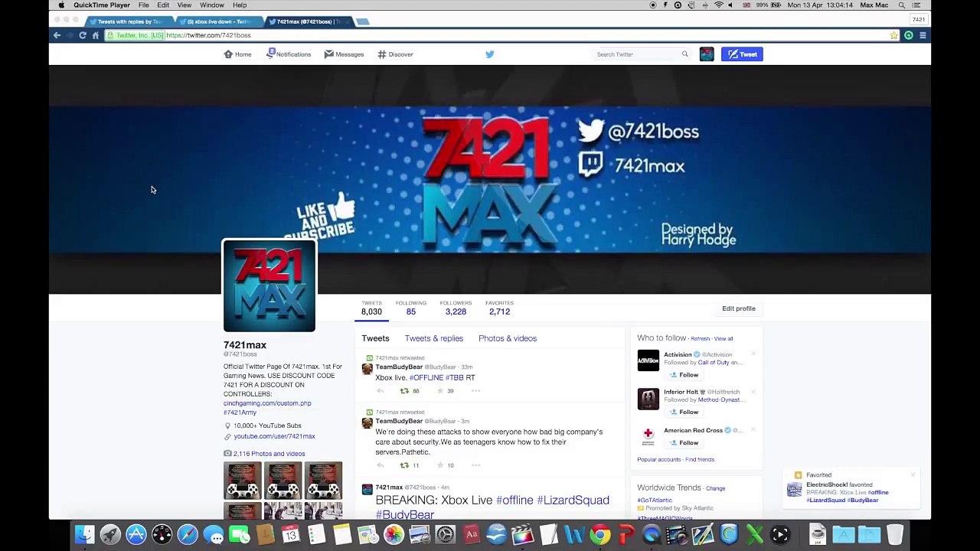Click View all in Who to follow
Viewport: 980px width, 551px height.
[724, 339]
